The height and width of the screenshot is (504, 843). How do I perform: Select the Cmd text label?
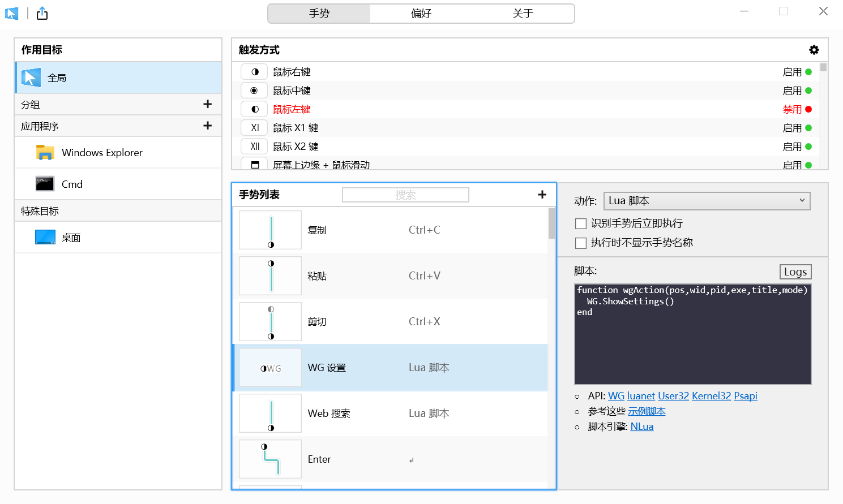point(72,184)
